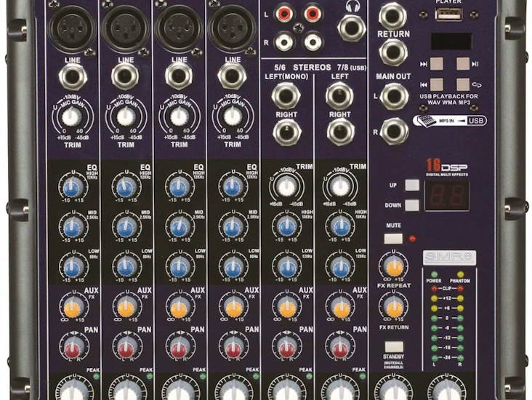
Task: Adjust channel 2 MIC GAIN trim knob
Action: click(x=126, y=117)
